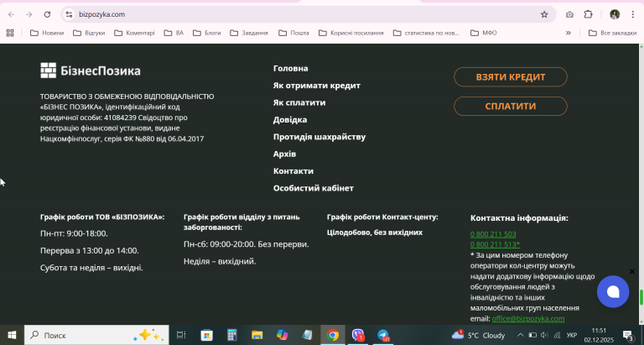Open Блоги bookmark folder
644x345 pixels.
(207, 33)
